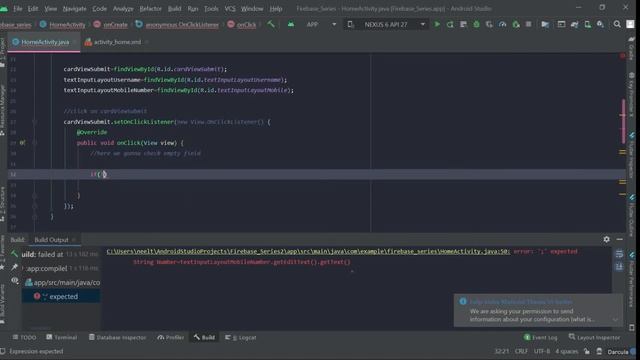The image size is (640, 360).
Task: Open the Analyze menu
Action: 123,9
